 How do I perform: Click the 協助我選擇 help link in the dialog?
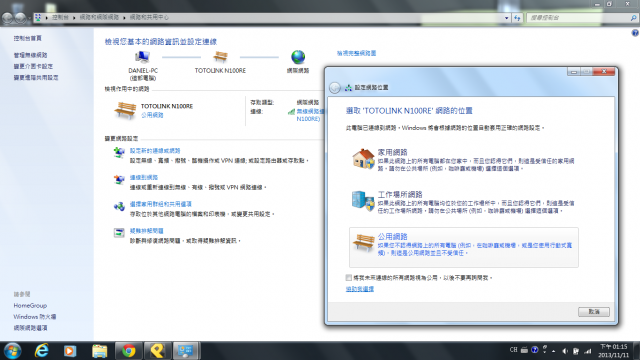pyautogui.click(x=360, y=289)
